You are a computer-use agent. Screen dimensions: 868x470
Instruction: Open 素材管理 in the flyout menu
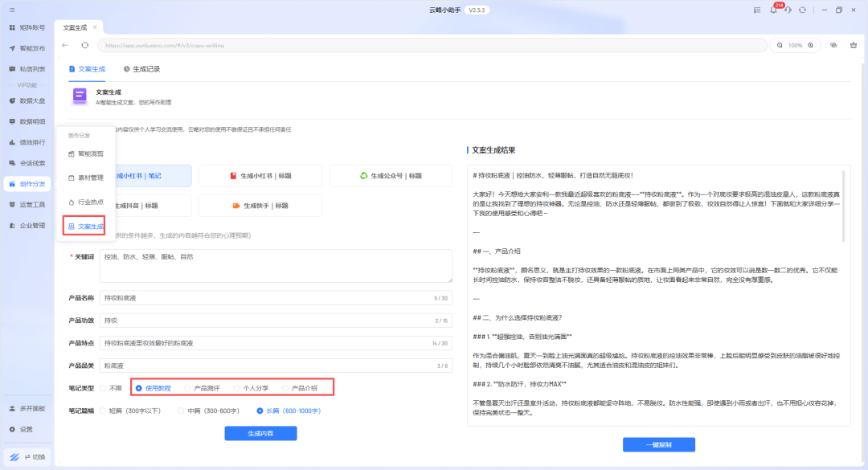(85, 178)
